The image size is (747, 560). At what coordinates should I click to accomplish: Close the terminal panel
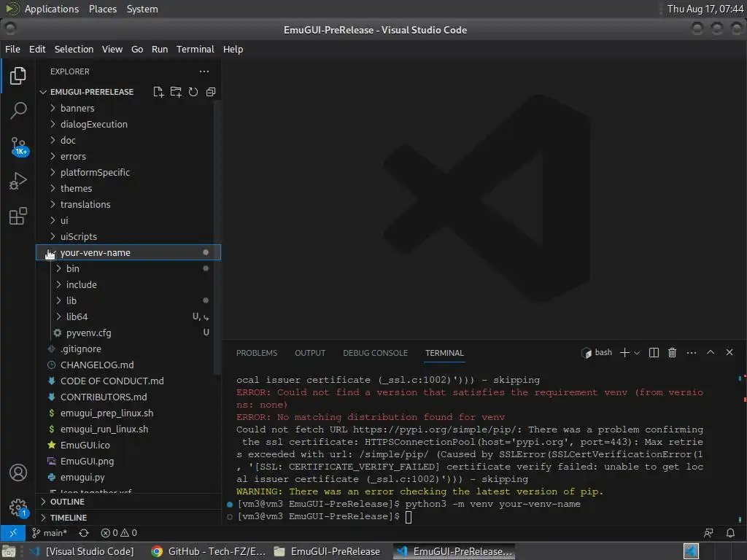729,352
